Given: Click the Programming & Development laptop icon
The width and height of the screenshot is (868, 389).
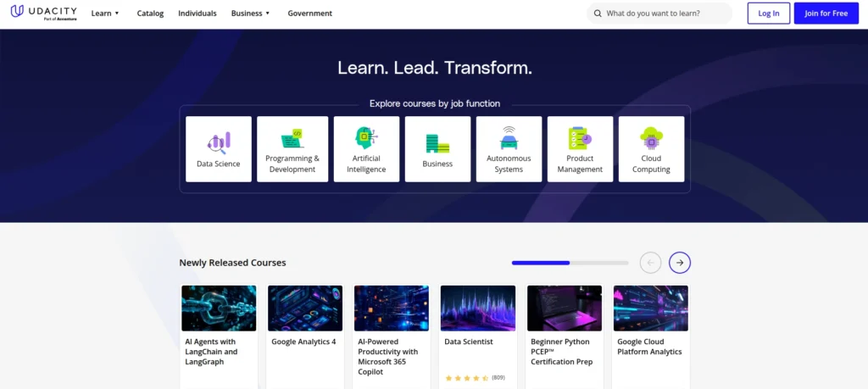Looking at the screenshot, I should (292, 138).
